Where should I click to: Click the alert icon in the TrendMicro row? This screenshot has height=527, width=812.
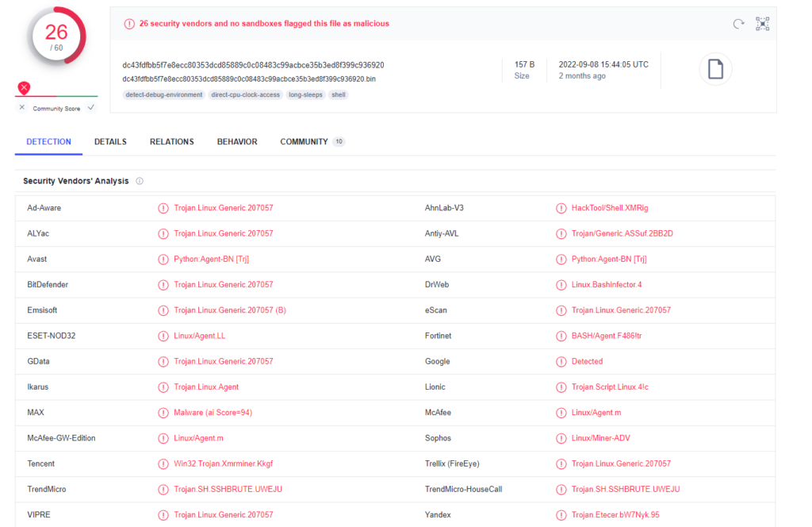[x=163, y=489]
